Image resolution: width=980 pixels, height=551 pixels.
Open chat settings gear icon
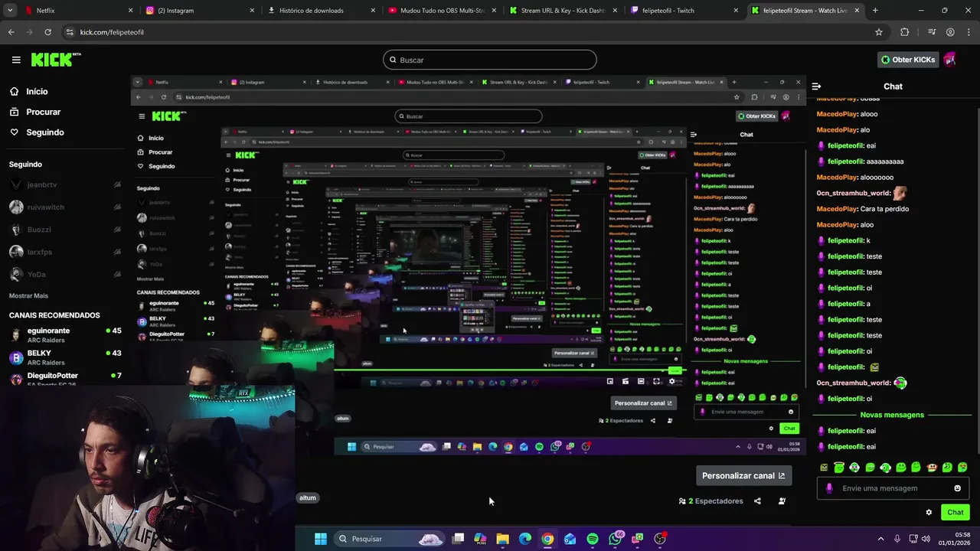[x=929, y=513]
